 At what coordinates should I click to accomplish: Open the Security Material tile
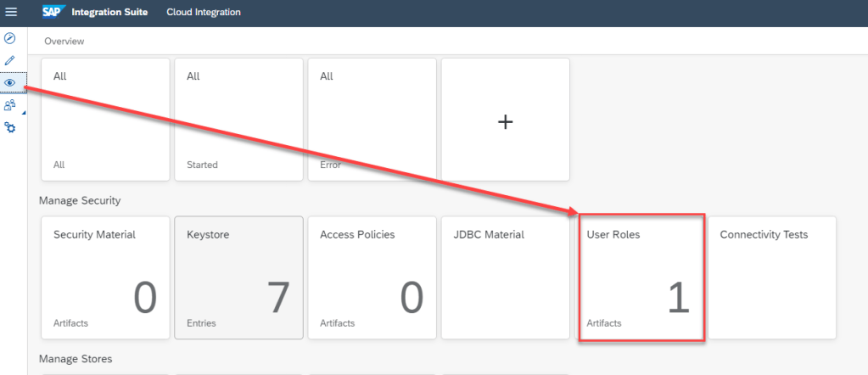(105, 277)
